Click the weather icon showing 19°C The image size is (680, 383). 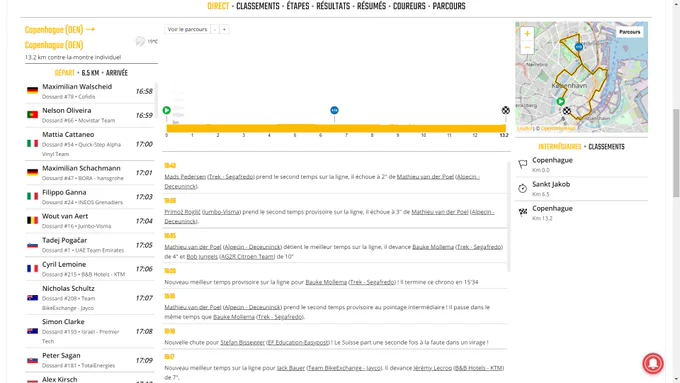tap(141, 41)
